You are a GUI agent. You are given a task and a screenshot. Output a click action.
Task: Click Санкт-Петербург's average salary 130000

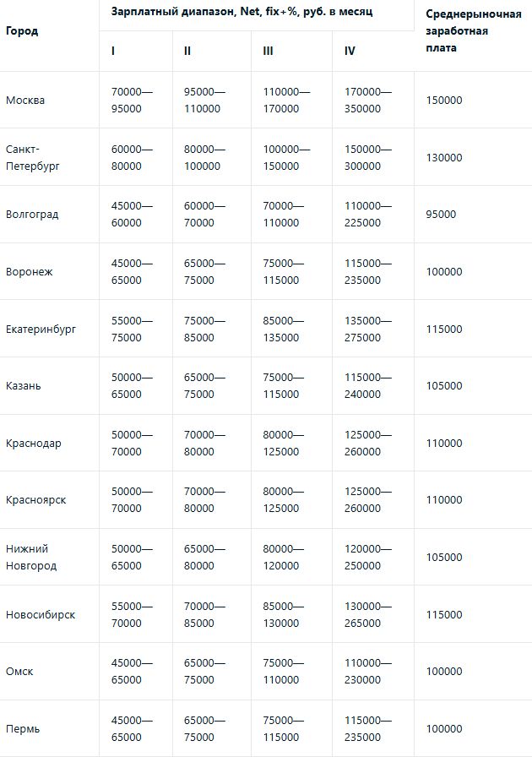[444, 158]
